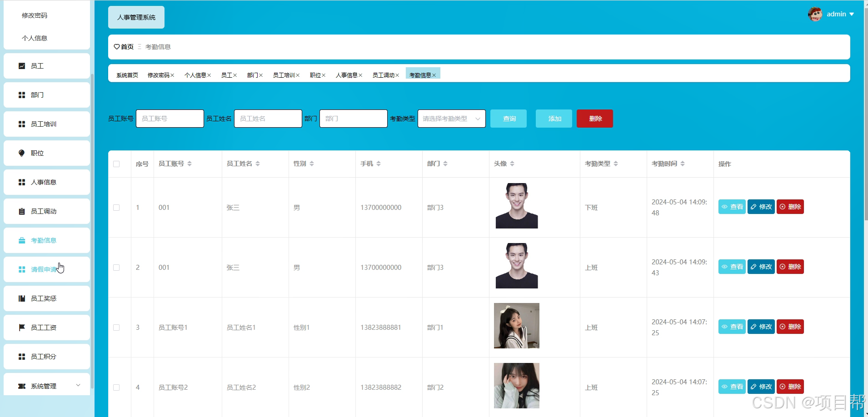View row 4 with 查看 button
The height and width of the screenshot is (417, 868).
click(732, 387)
